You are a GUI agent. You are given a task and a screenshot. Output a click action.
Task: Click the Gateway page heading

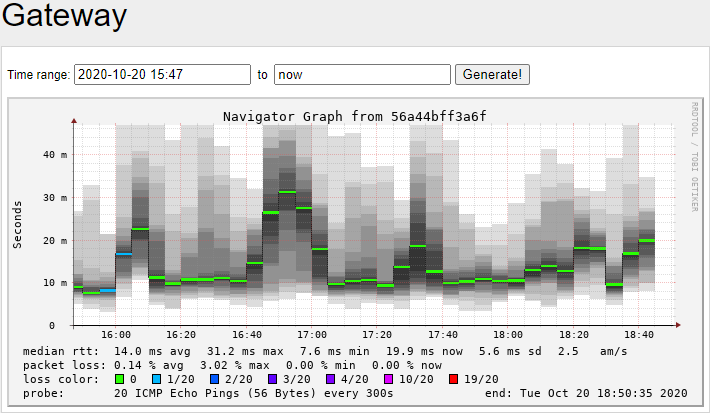click(x=65, y=17)
